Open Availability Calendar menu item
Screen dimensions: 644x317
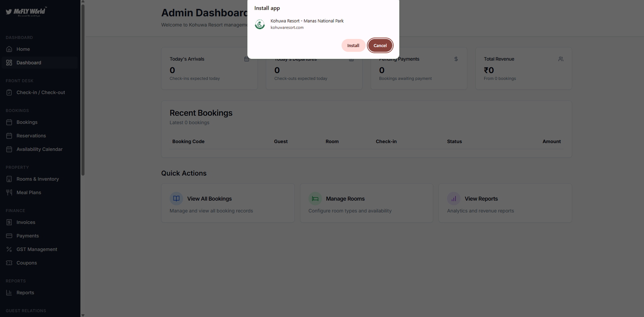point(39,149)
